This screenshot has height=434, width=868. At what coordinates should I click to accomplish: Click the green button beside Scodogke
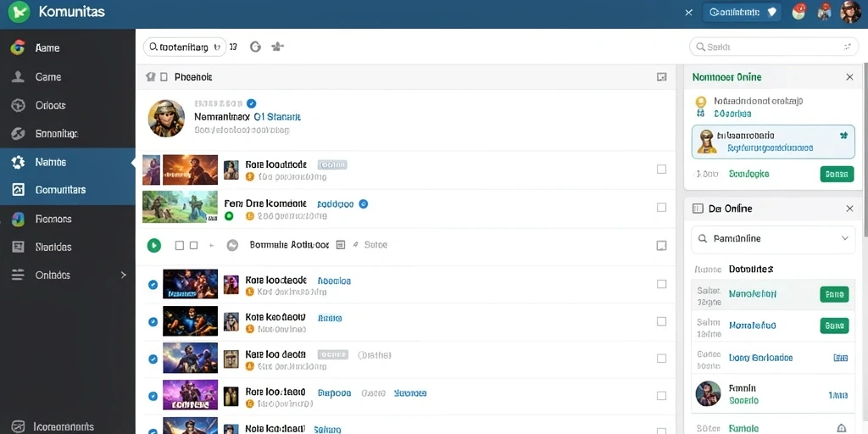point(837,174)
